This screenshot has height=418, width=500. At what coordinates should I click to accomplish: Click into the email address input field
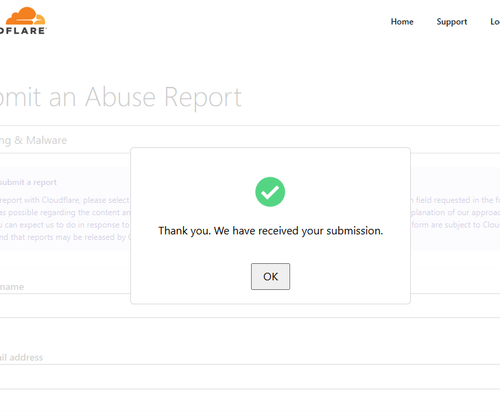[x=250, y=377]
